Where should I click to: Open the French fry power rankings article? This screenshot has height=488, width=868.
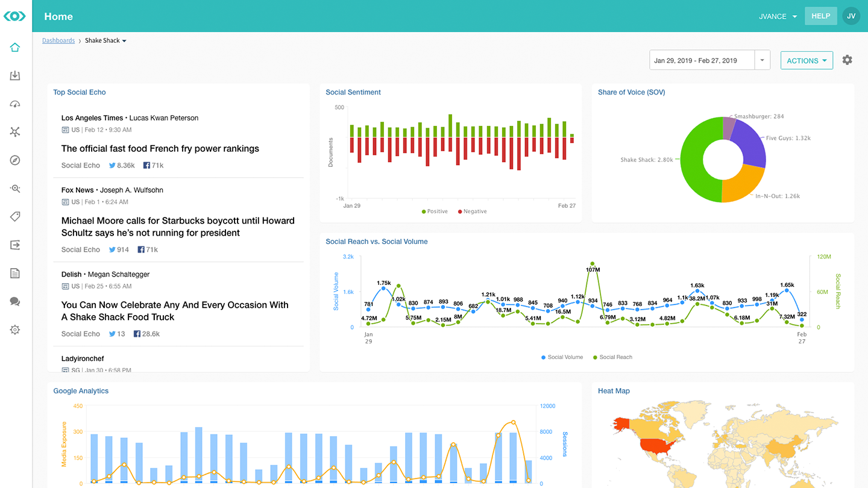coord(160,148)
